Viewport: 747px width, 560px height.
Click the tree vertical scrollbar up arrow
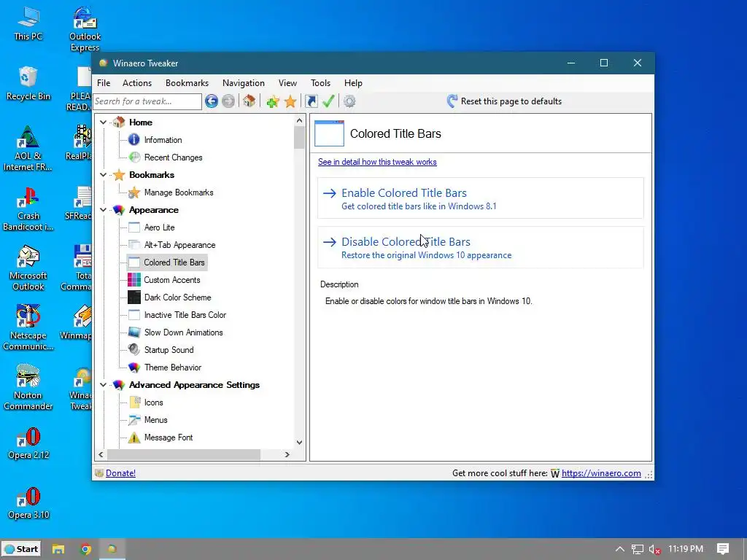[299, 120]
